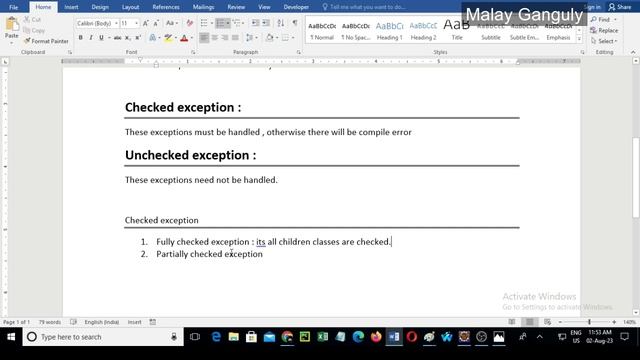Open the word count from status bar
Image resolution: width=640 pixels, height=360 pixels.
point(50,322)
